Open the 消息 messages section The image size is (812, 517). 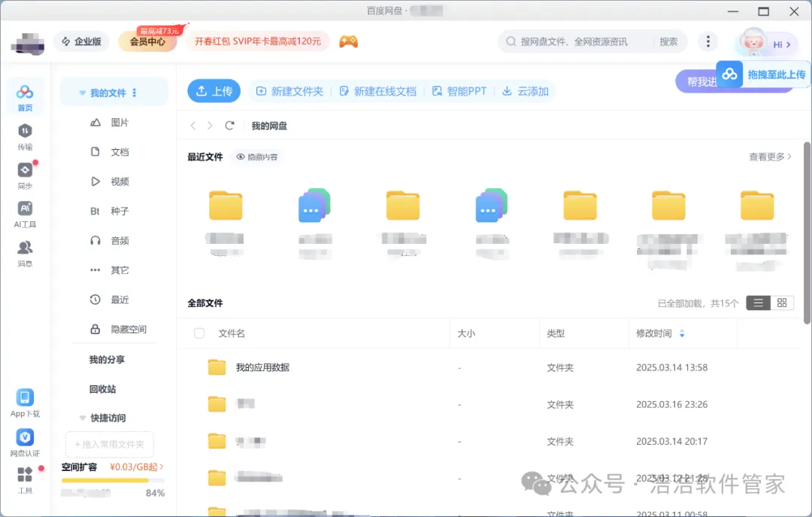pyautogui.click(x=25, y=253)
